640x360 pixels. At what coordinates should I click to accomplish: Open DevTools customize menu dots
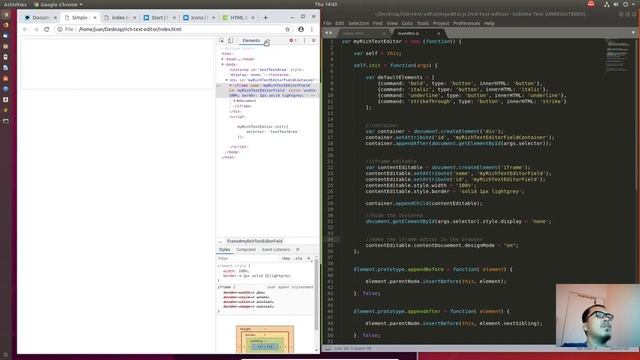click(x=304, y=40)
